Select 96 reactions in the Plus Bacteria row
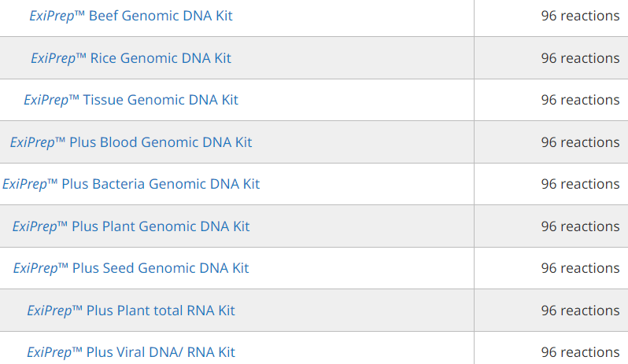The image size is (628, 364). coord(580,184)
